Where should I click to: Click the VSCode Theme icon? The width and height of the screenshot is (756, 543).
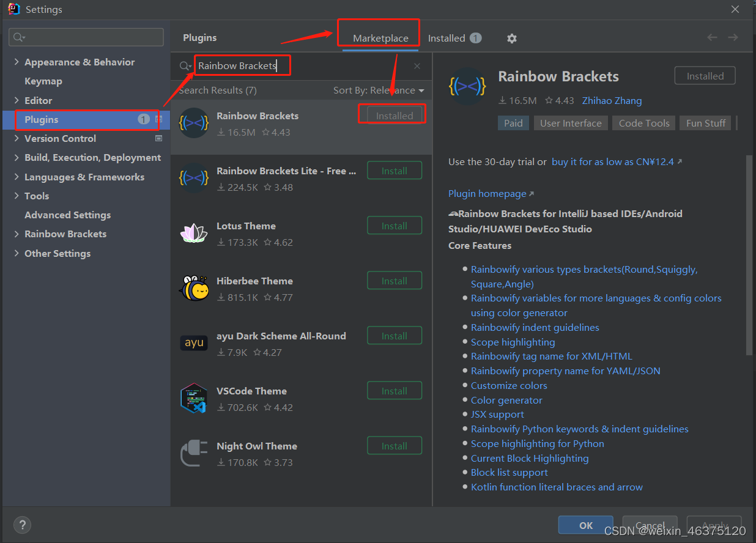[x=195, y=398]
